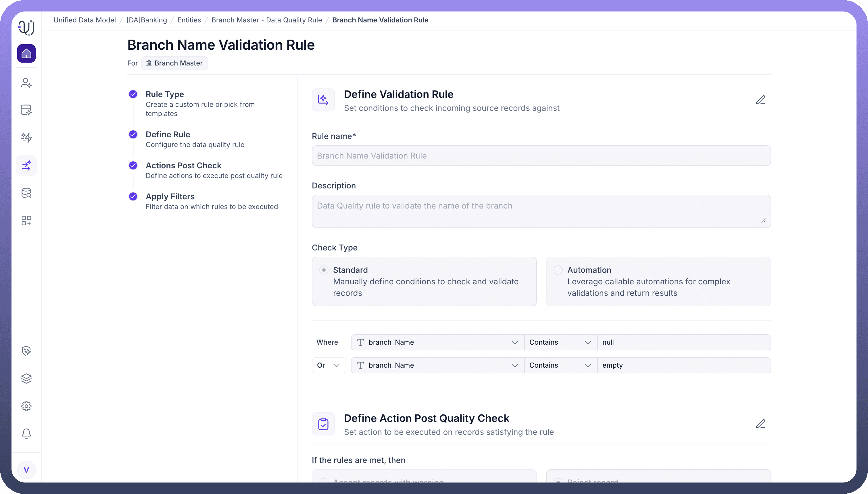868x494 pixels.
Task: Open the database search sidebar icon
Action: coord(26,193)
